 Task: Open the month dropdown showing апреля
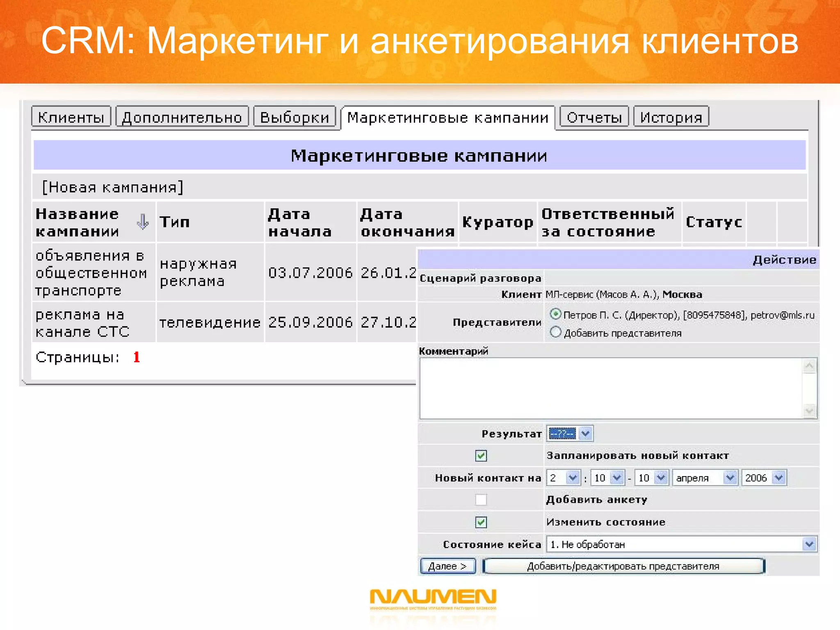(x=705, y=478)
